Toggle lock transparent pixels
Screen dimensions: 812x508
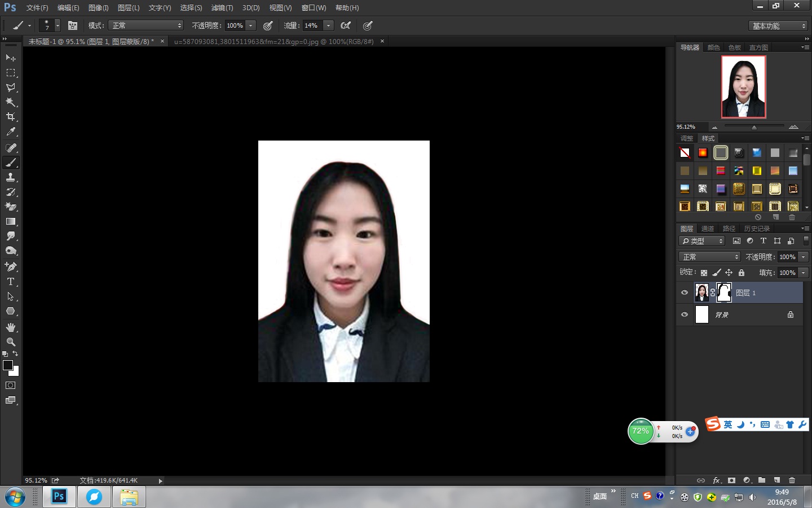[704, 273]
